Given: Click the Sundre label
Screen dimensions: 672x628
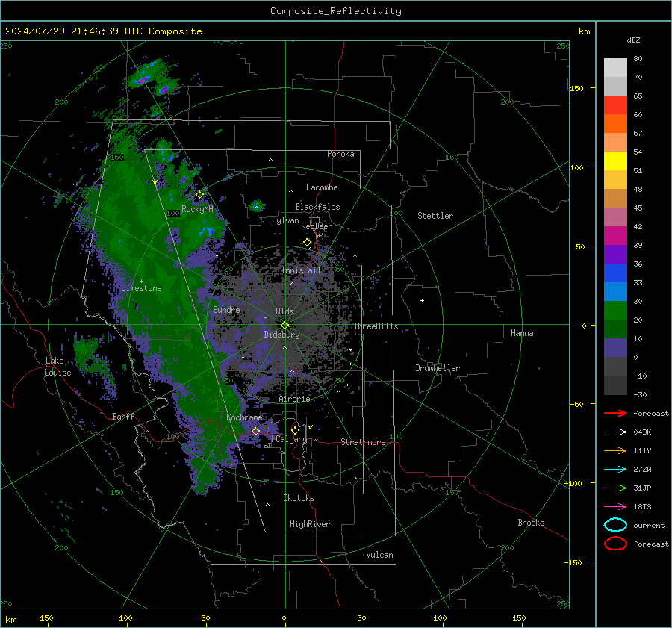Looking at the screenshot, I should (226, 309).
